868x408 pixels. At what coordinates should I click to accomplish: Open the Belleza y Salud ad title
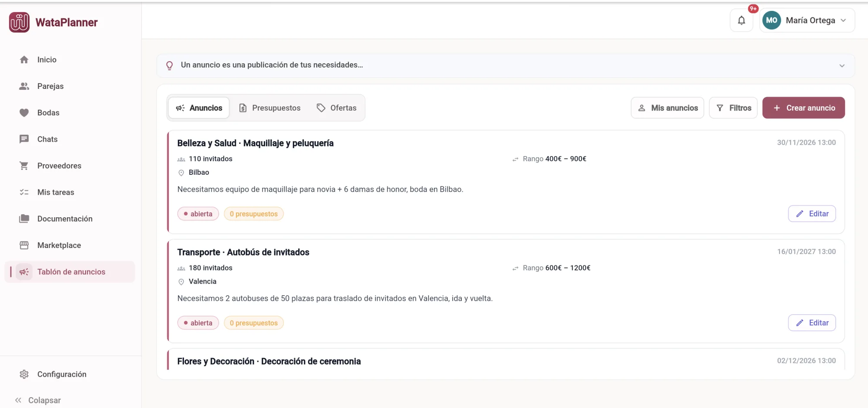click(255, 143)
